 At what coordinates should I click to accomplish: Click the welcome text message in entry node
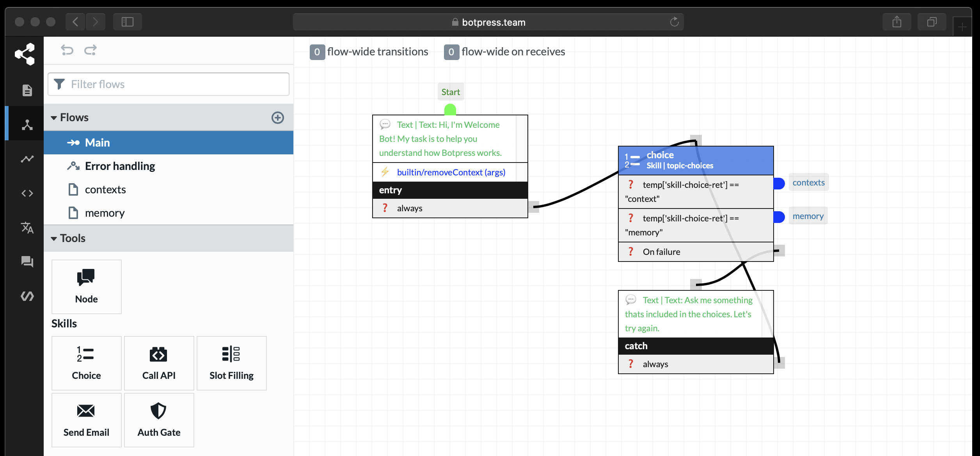pos(445,139)
